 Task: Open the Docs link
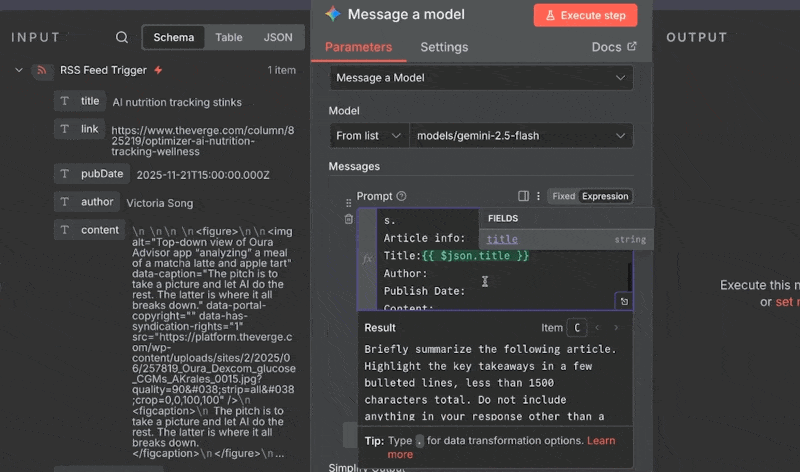(614, 47)
